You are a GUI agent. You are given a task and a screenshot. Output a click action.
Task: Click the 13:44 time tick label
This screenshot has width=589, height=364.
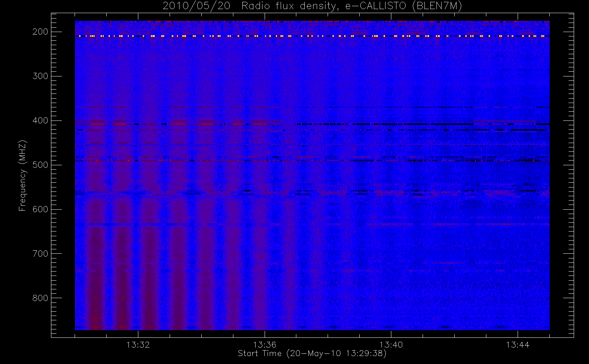[x=518, y=345]
